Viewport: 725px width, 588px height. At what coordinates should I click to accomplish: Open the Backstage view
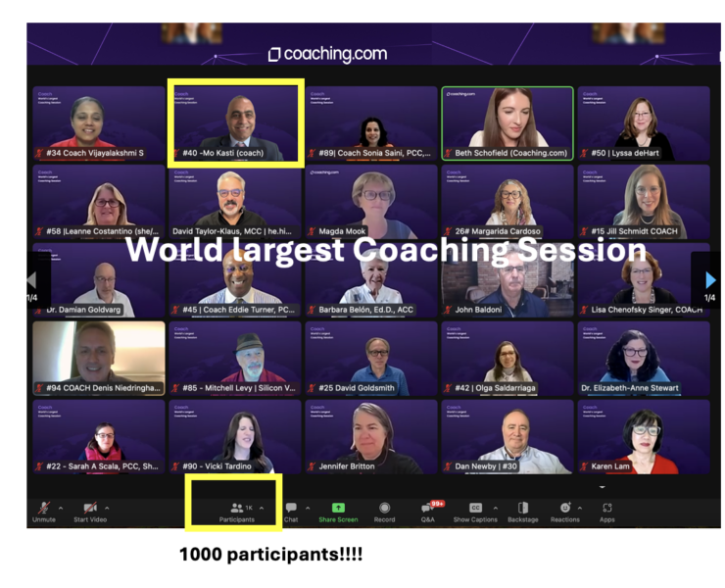(522, 509)
